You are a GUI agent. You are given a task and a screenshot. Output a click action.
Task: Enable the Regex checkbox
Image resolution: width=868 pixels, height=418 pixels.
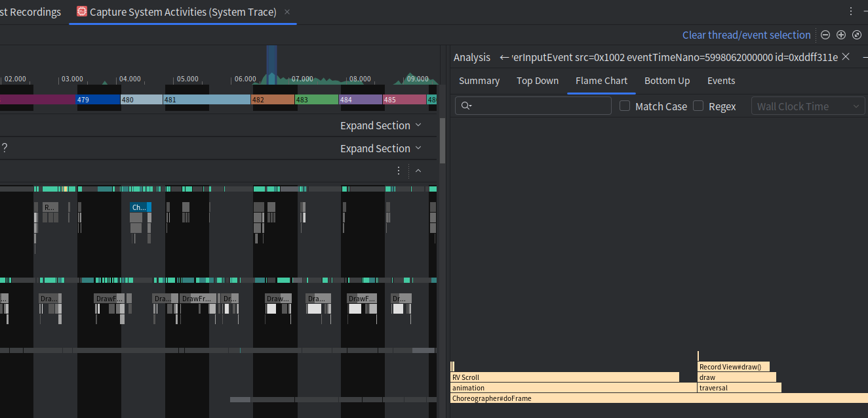(698, 106)
